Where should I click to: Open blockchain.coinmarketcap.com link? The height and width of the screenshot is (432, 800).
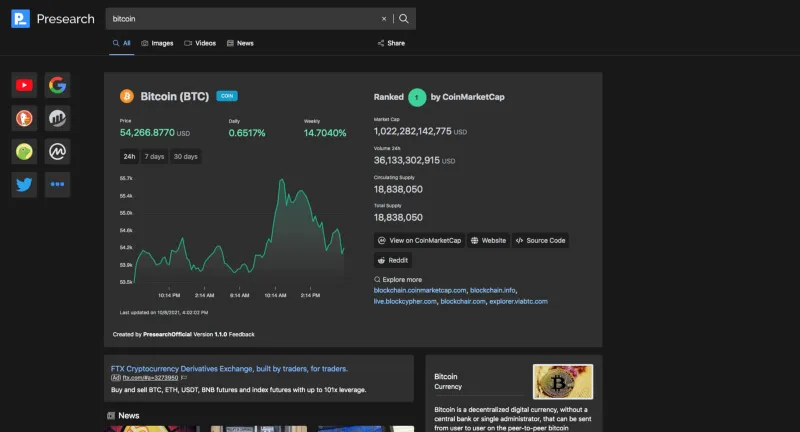click(x=420, y=290)
